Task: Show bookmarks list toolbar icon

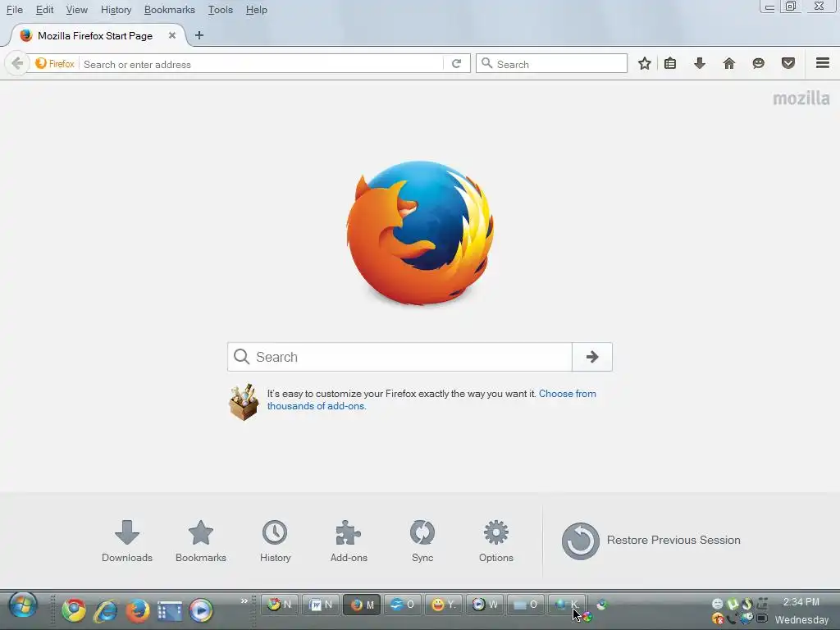Action: coord(670,63)
